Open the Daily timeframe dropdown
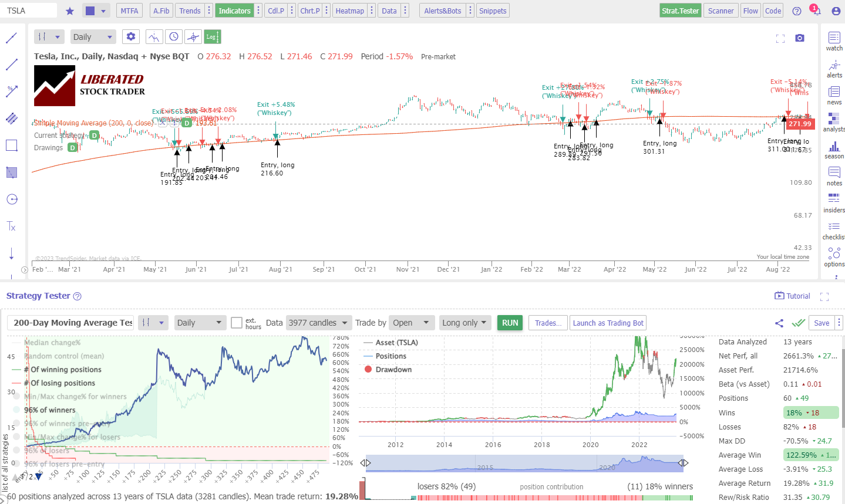Screen dimensions: 845x504 [92, 36]
